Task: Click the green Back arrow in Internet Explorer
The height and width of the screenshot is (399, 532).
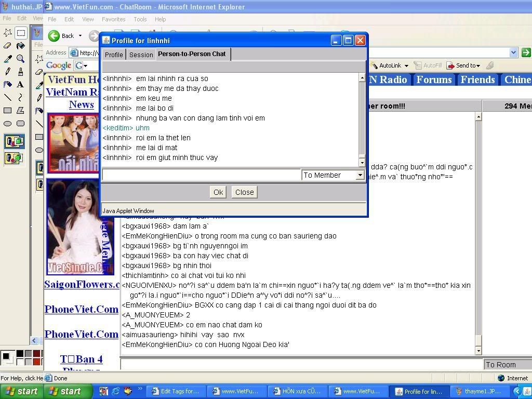Action: [54, 36]
